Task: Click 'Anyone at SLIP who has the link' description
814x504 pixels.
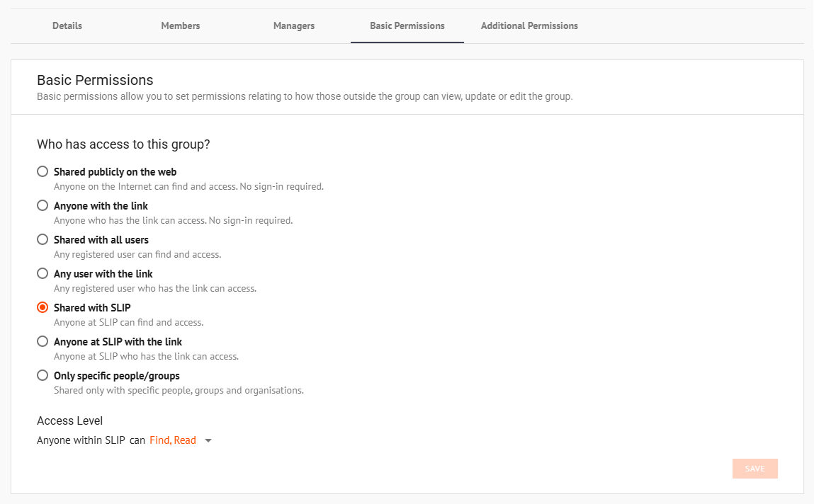Action: tap(147, 356)
